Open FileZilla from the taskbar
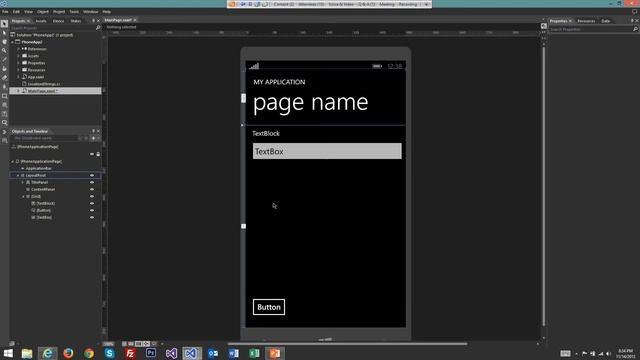 tap(130, 353)
